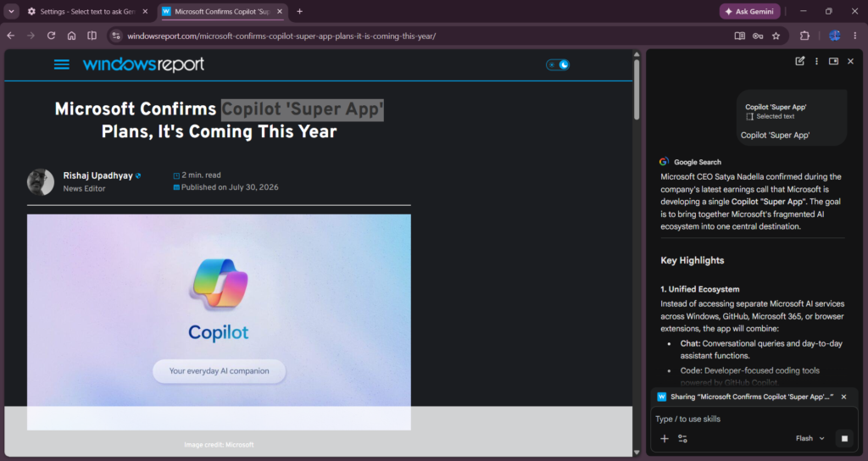
Task: Open the Extensions puzzle icon
Action: point(804,36)
